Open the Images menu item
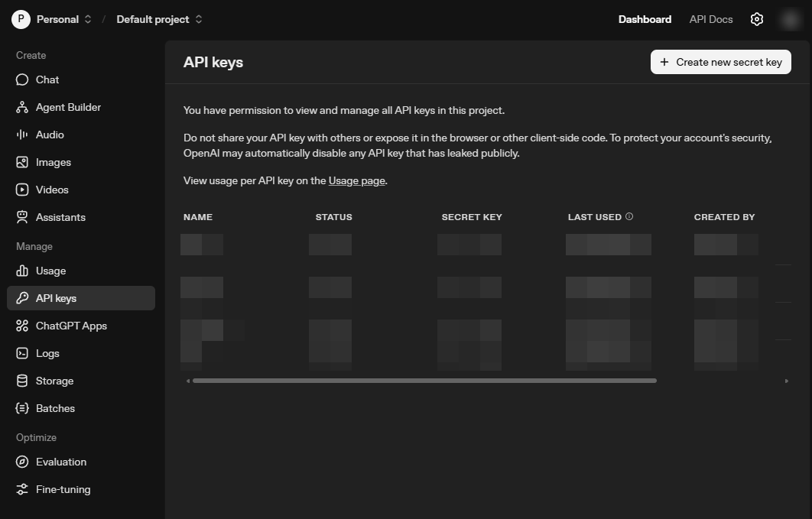Screen dimensions: 812x519 tap(81, 163)
